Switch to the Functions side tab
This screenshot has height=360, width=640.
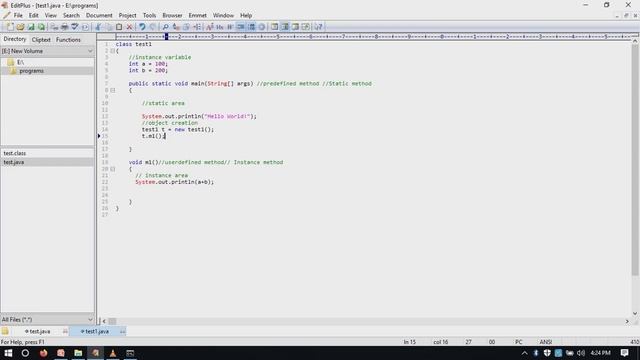pos(68,40)
